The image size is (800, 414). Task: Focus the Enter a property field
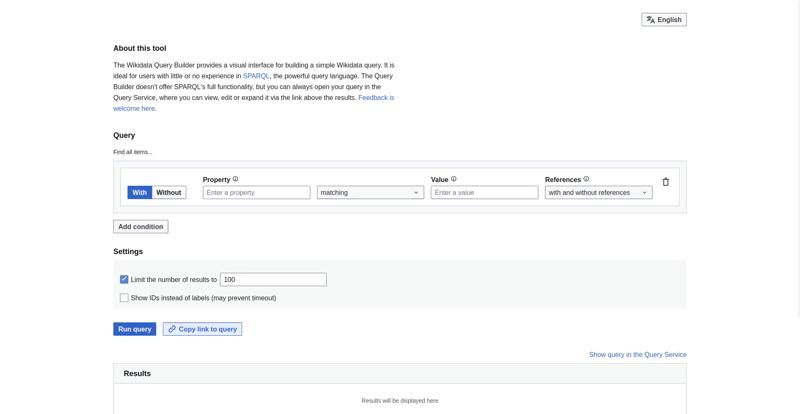point(257,192)
